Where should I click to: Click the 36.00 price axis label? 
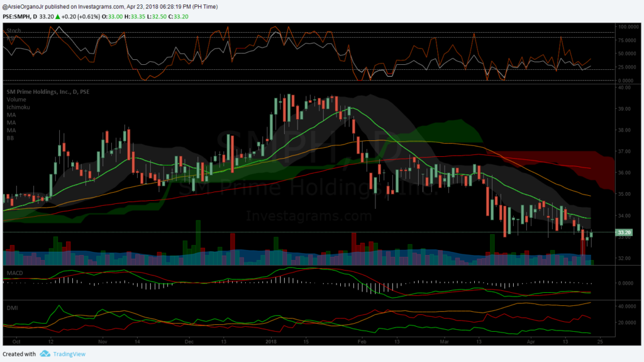(x=625, y=173)
